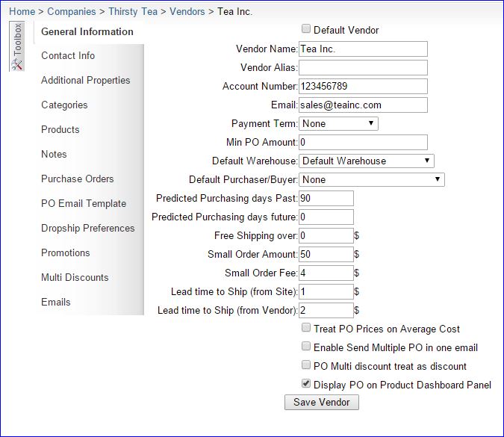This screenshot has height=437, width=504.
Task: Open the Toolbox side panel
Action: point(17,46)
